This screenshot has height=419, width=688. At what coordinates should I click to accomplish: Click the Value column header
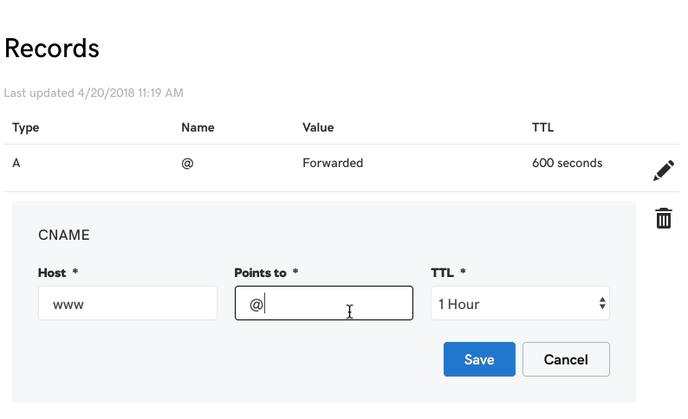click(x=318, y=128)
